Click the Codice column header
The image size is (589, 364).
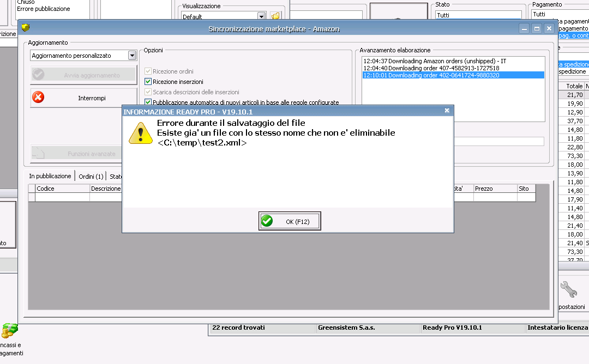coord(62,189)
